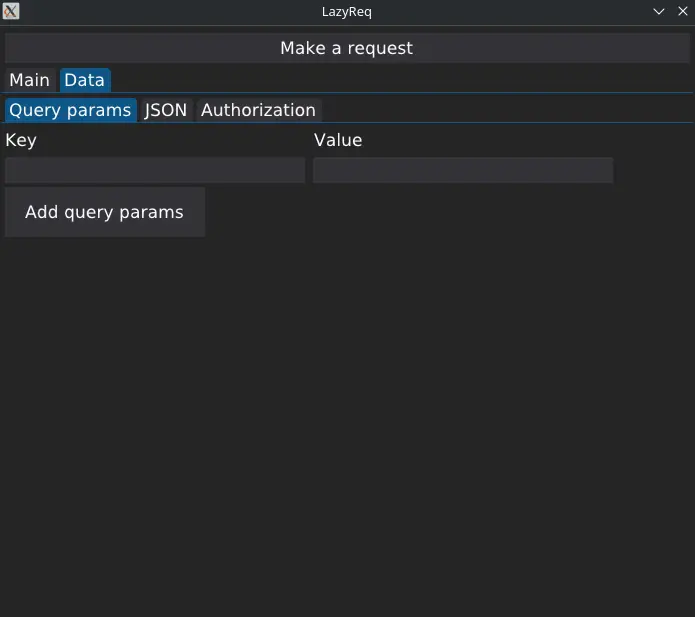Click Add query params button
The width and height of the screenshot is (695, 617).
pos(105,212)
